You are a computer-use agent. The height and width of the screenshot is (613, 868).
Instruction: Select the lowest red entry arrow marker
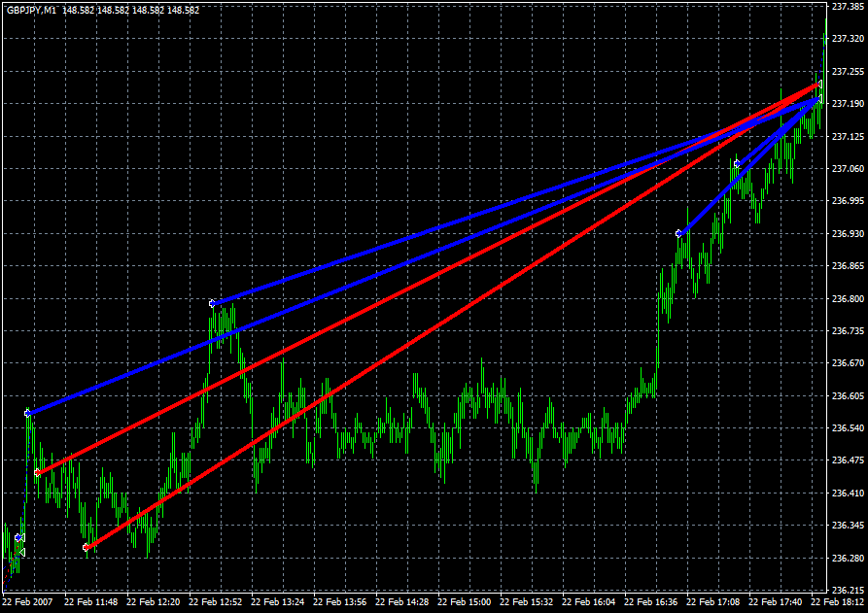[87, 548]
